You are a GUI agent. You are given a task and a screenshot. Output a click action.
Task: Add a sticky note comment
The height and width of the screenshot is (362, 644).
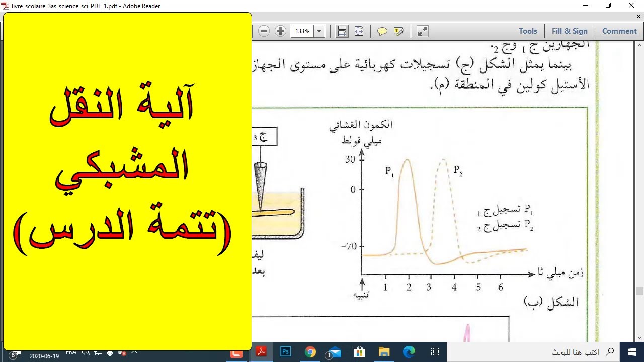[382, 31]
